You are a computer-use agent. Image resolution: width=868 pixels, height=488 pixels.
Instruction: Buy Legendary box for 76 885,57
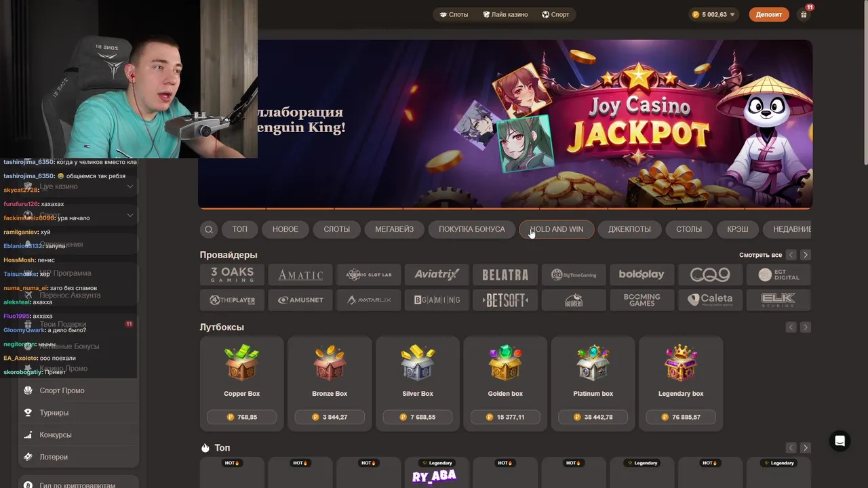click(x=681, y=417)
